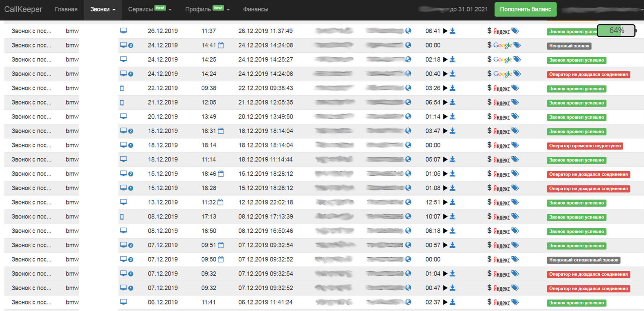Image resolution: width=644 pixels, height=311 pixels.
Task: Download the 06:41 call recording
Action: (x=452, y=31)
